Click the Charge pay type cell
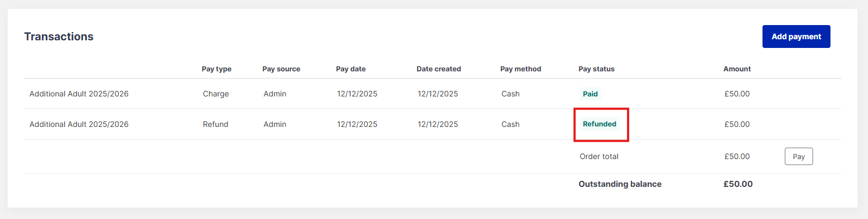868x219 pixels. click(x=216, y=94)
